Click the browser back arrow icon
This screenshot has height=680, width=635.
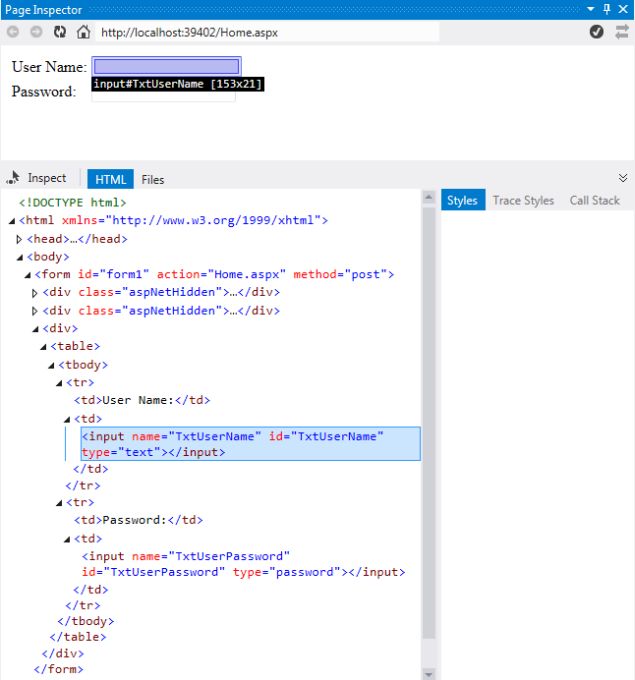pos(13,32)
